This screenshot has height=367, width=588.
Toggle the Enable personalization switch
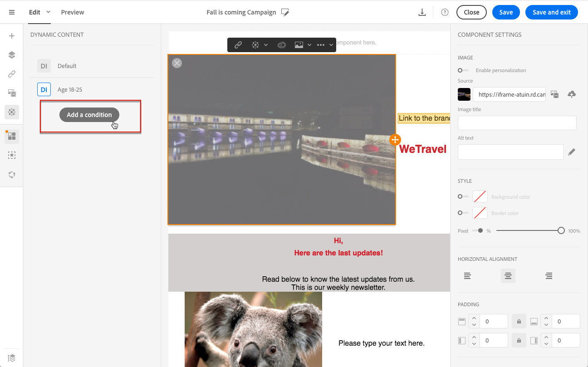[x=463, y=70]
